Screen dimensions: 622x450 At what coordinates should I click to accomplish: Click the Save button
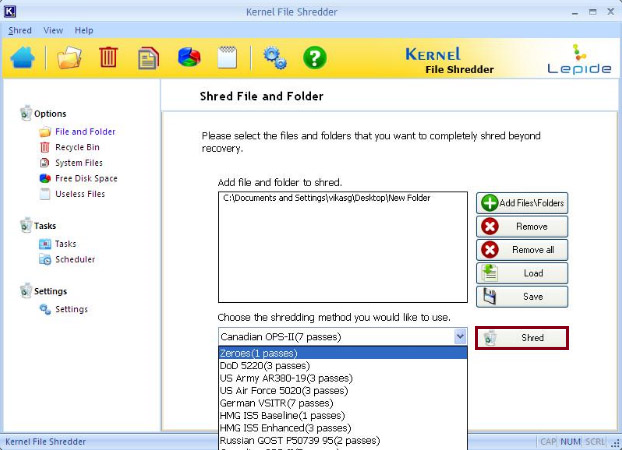point(522,296)
